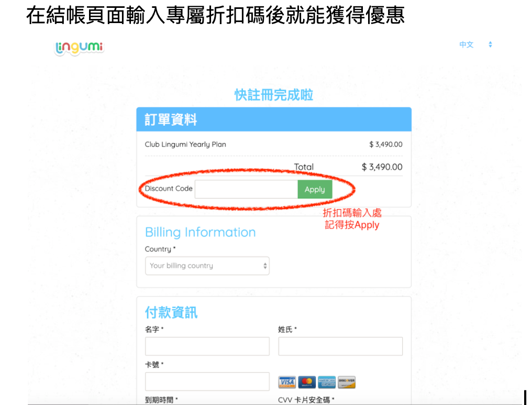Click the Total label
This screenshot has width=532, height=405.
coord(304,167)
